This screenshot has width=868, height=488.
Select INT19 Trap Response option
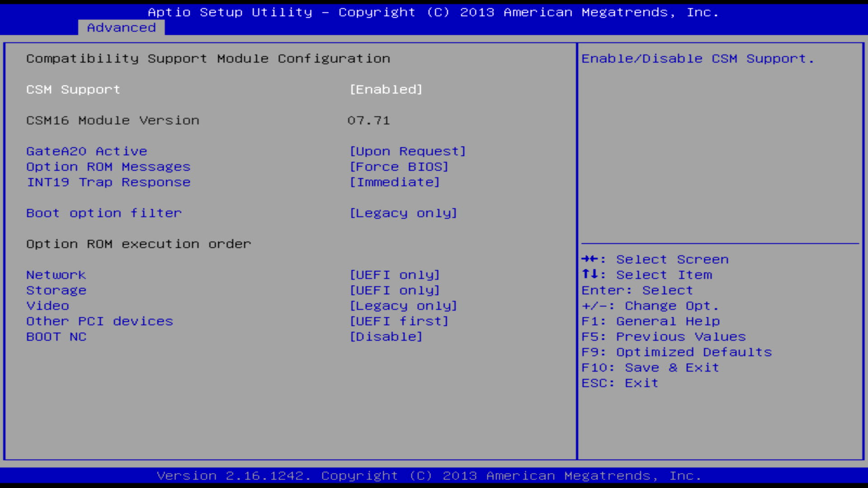click(x=108, y=182)
